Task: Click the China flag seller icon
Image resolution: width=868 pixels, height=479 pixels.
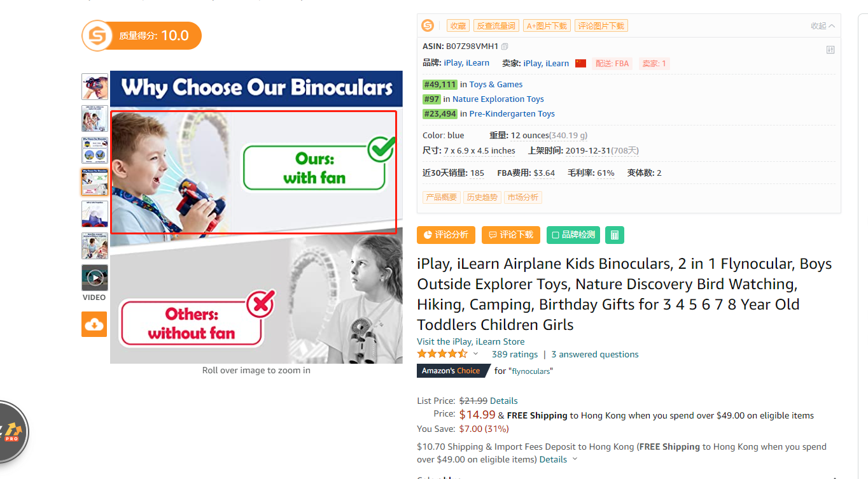Action: tap(580, 63)
